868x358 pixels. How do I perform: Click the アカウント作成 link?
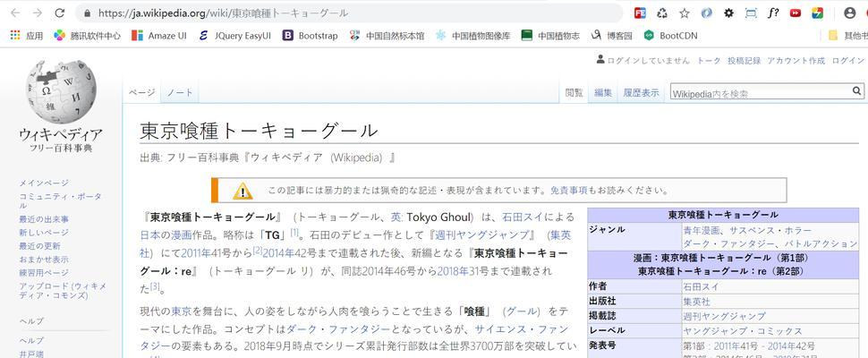[796, 61]
